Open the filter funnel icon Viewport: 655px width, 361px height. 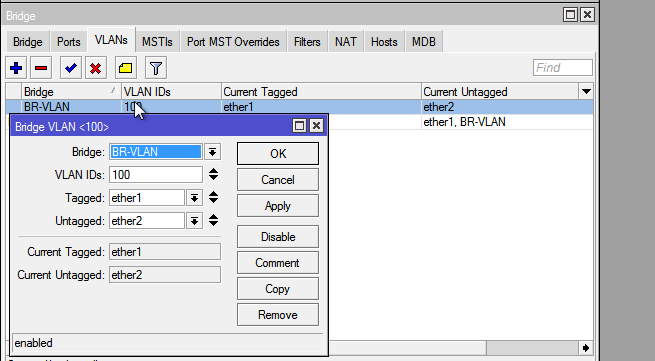pos(156,68)
